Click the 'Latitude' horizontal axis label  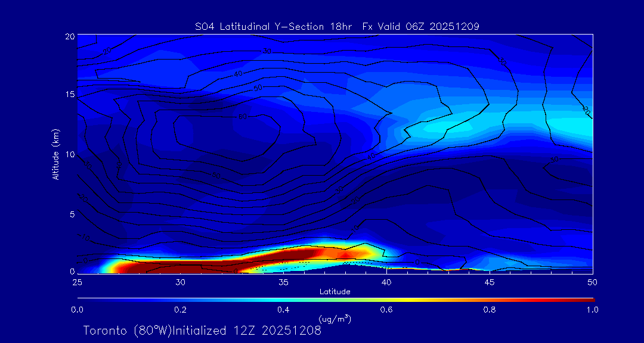pyautogui.click(x=335, y=292)
